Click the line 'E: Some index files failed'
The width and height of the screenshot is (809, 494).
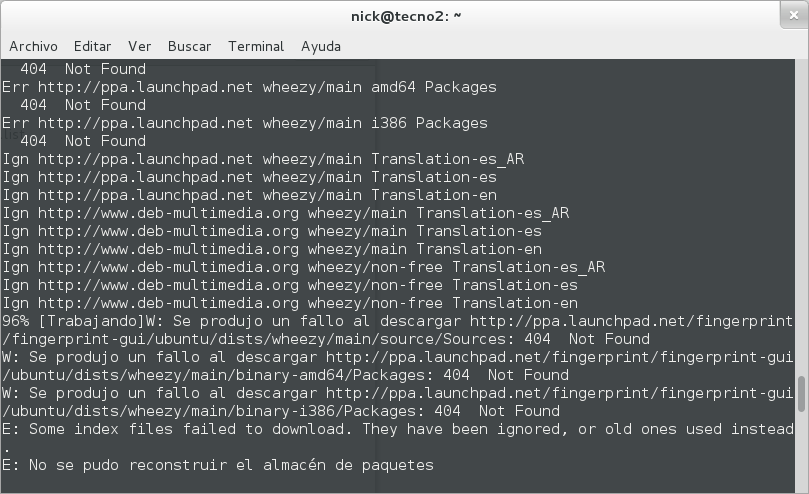pos(397,429)
